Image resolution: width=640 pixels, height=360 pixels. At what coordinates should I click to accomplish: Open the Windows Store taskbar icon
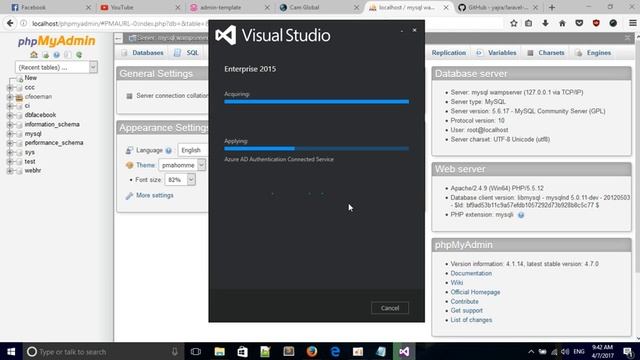tap(242, 351)
